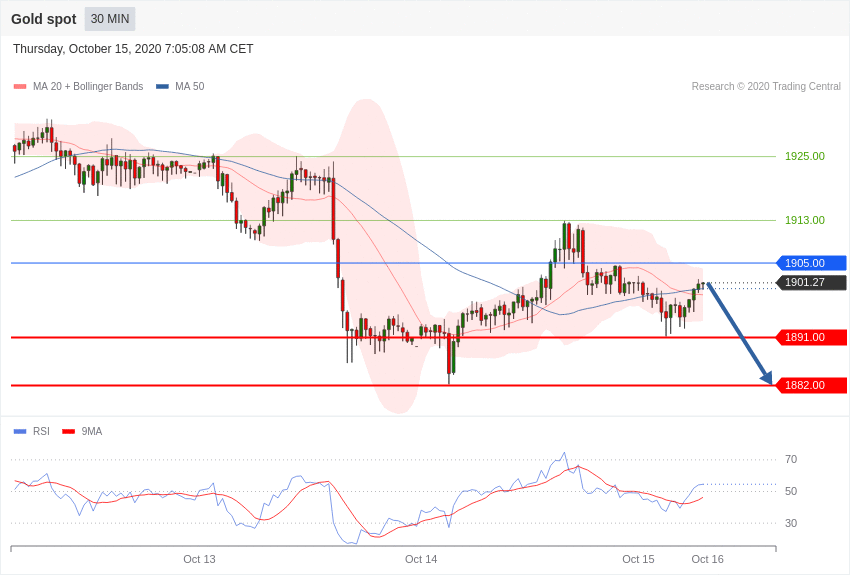Click the Oct 13 date axis label
This screenshot has width=850, height=576.
pos(199,559)
